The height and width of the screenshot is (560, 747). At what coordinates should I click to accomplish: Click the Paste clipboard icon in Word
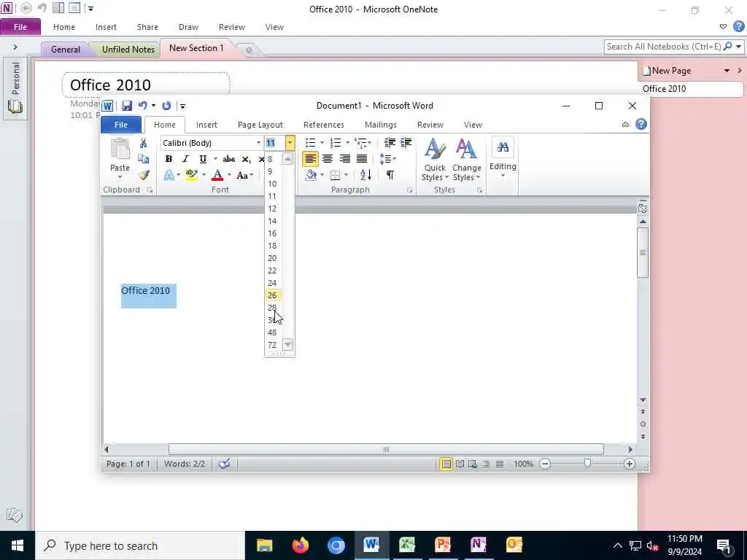120,149
